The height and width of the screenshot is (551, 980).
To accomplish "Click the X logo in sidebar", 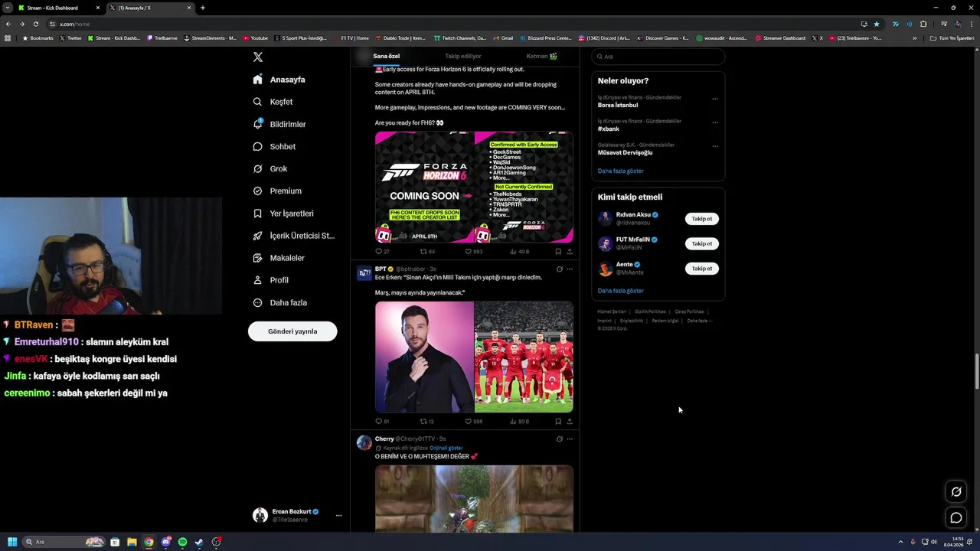I will pyautogui.click(x=258, y=57).
